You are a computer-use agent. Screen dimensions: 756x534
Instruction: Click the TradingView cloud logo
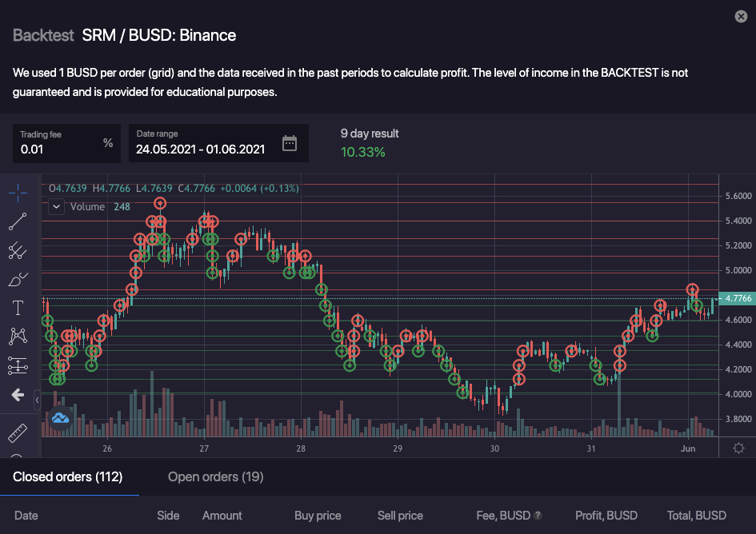tap(60, 417)
